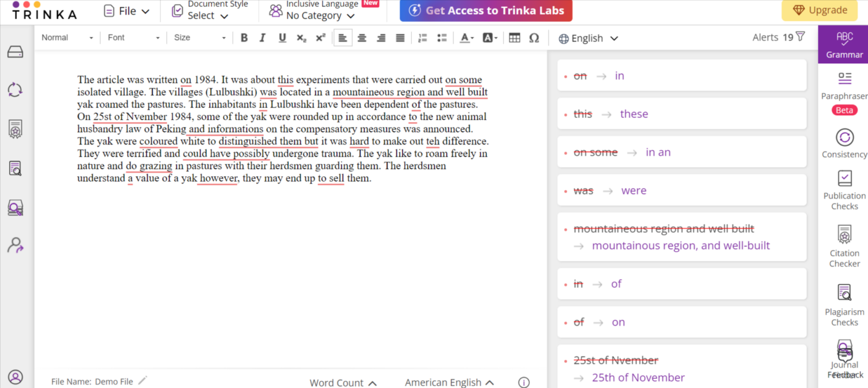
Task: Click Get Access to Trinka Labs
Action: pyautogui.click(x=485, y=10)
